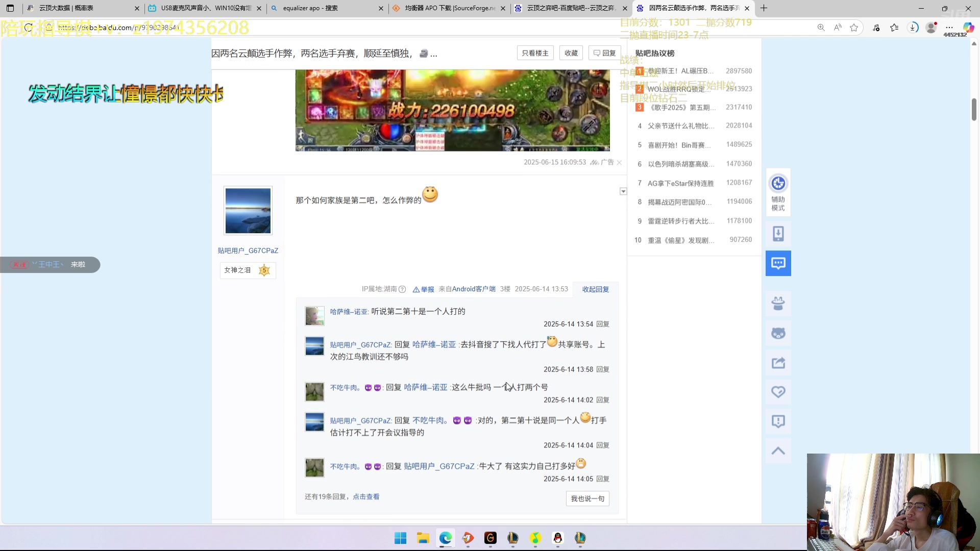Click the page vertical scrollbar thumb
The height and width of the screenshot is (551, 980).
[x=974, y=109]
